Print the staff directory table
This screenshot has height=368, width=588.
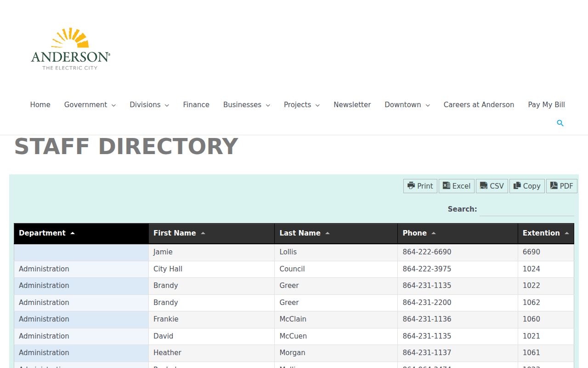[x=420, y=186]
